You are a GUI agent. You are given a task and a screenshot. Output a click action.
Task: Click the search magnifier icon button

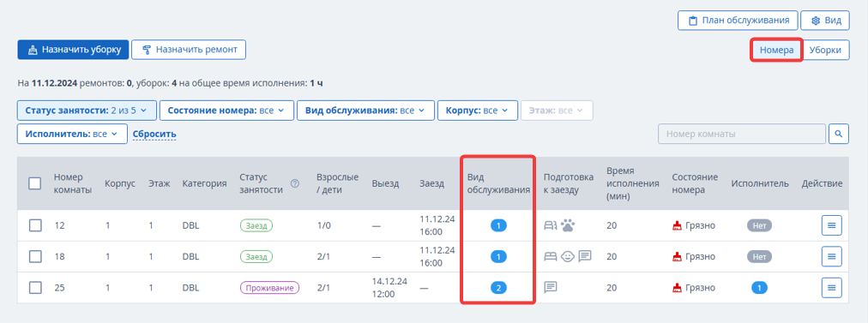pos(839,134)
